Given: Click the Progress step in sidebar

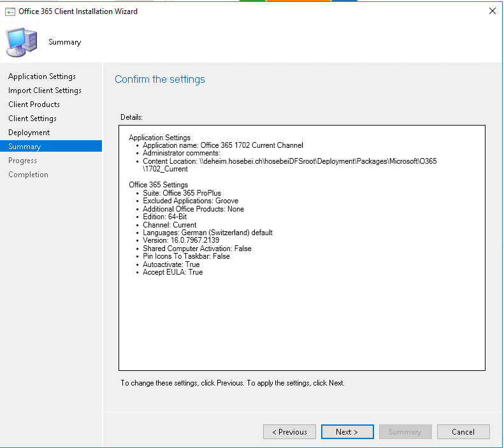Looking at the screenshot, I should (22, 161).
